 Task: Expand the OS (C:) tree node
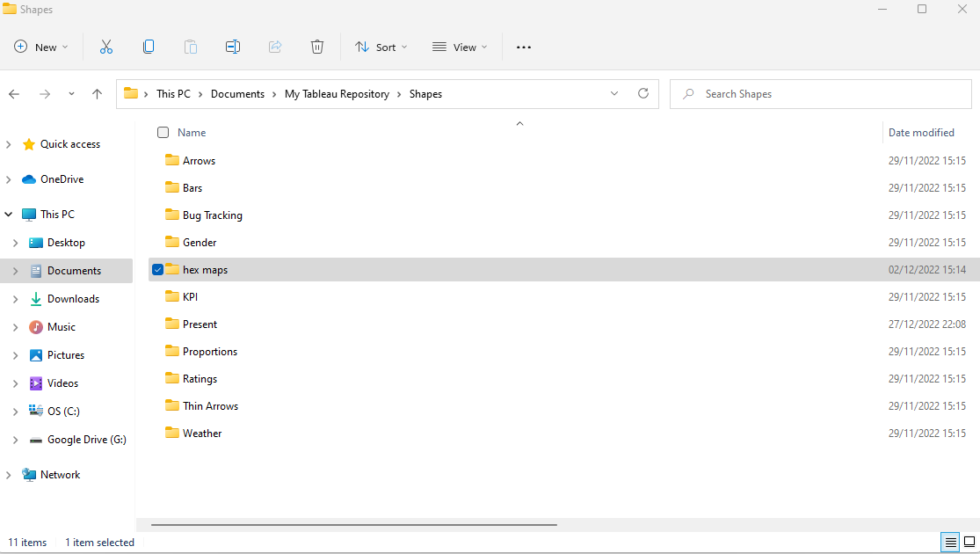pos(16,412)
